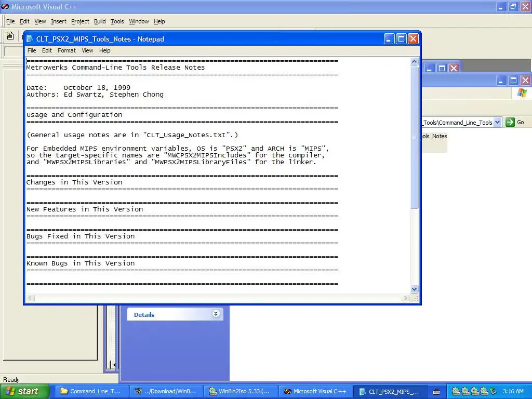Viewport: 532px width, 399px height.
Task: Open Notepad File menu
Action: pyautogui.click(x=32, y=50)
